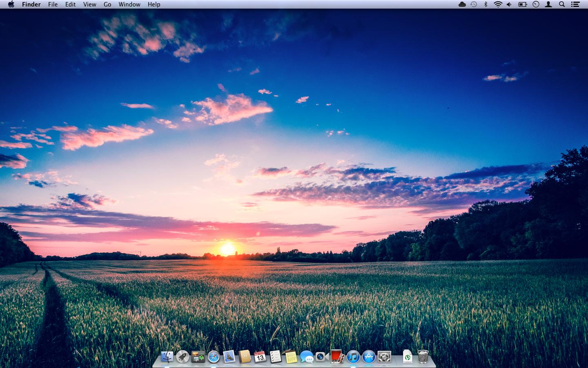
Task: Open the Help menu
Action: (154, 4)
